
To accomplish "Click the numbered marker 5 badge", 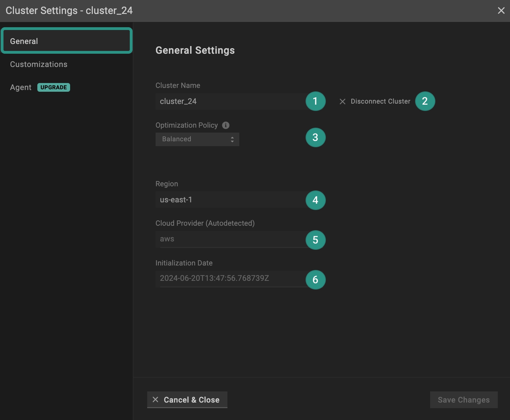I will (315, 240).
